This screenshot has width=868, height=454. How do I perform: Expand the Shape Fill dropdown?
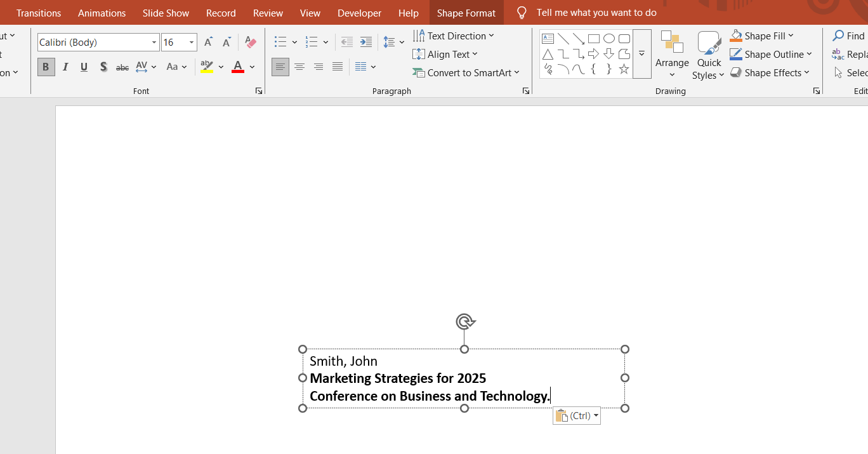point(791,36)
